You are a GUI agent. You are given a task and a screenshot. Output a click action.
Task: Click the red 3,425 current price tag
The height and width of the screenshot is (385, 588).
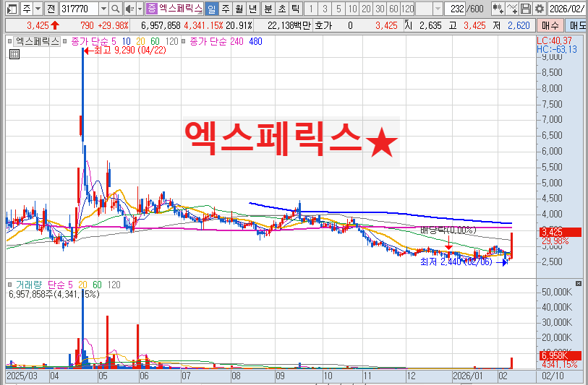click(x=561, y=232)
